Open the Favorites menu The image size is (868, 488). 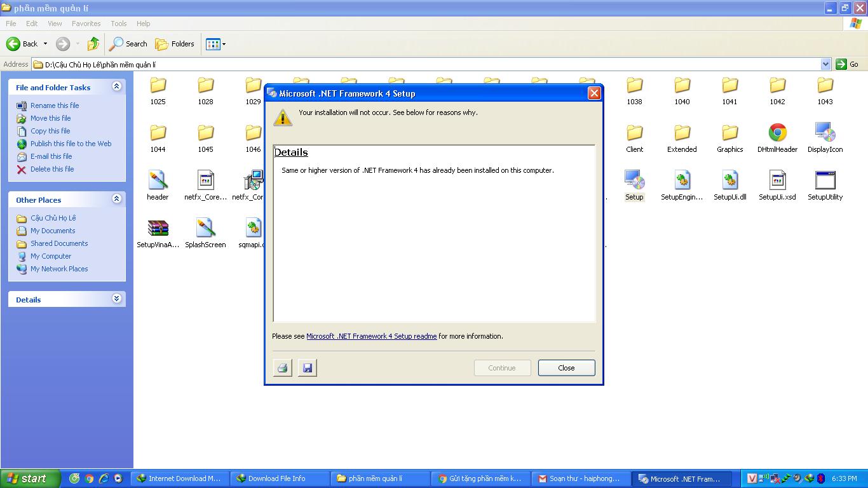[86, 24]
